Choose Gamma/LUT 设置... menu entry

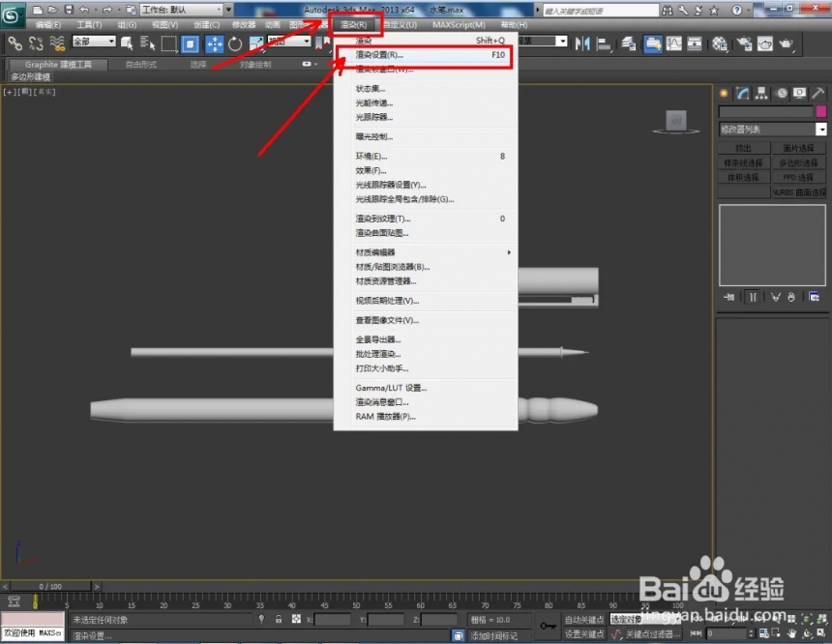pyautogui.click(x=425, y=388)
